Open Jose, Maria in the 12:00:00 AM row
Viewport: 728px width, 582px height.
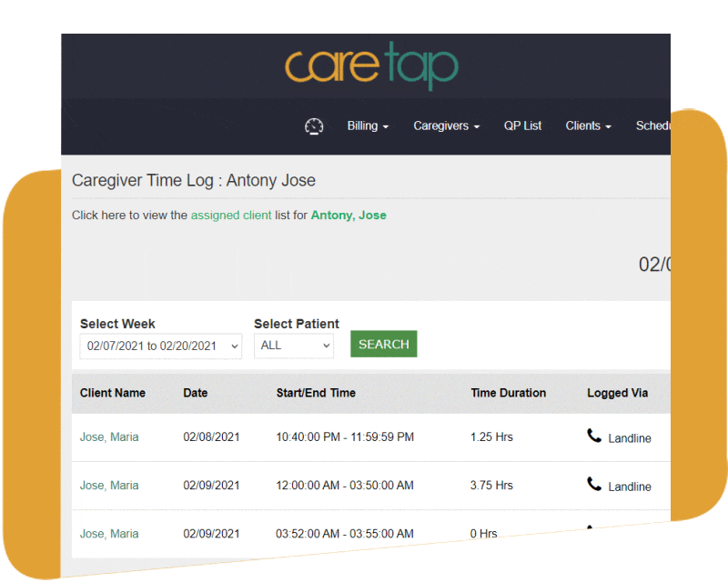[x=109, y=486]
